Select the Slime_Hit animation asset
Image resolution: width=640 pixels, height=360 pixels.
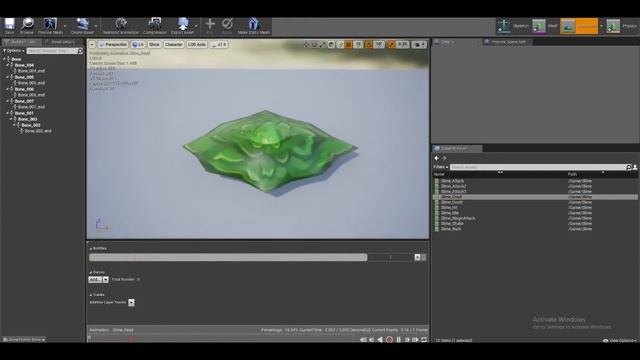pos(449,208)
